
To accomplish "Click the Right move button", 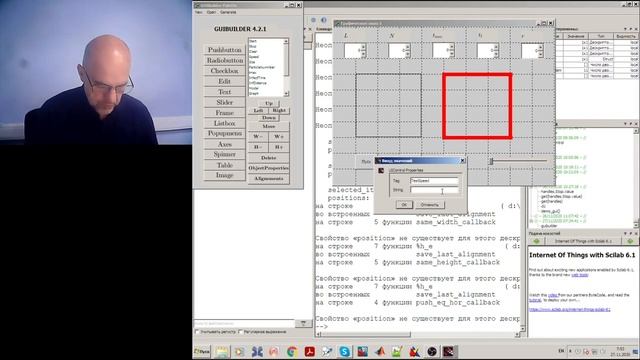I will pos(279,111).
